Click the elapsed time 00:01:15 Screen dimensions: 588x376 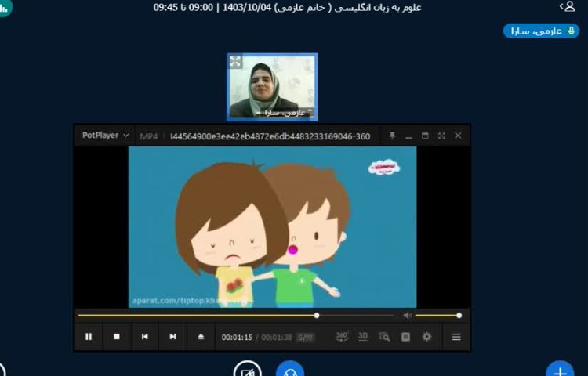[x=237, y=337]
